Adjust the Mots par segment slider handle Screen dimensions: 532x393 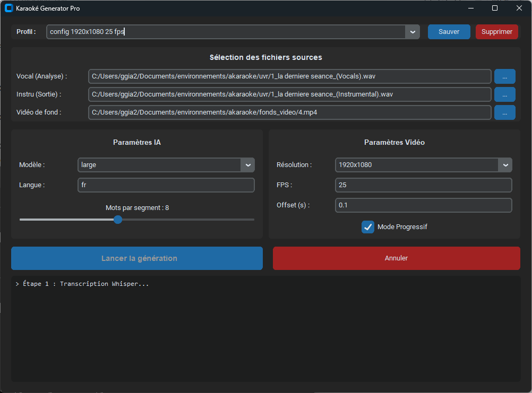pyautogui.click(x=118, y=220)
